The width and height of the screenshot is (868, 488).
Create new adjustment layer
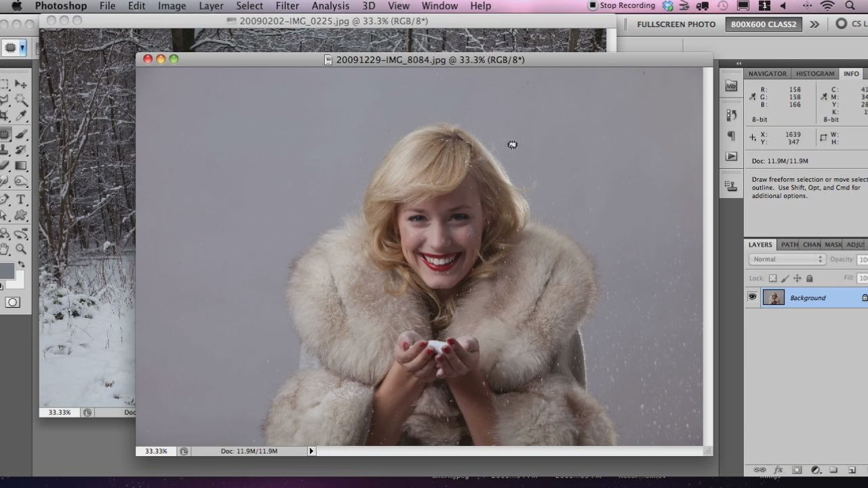pos(816,470)
